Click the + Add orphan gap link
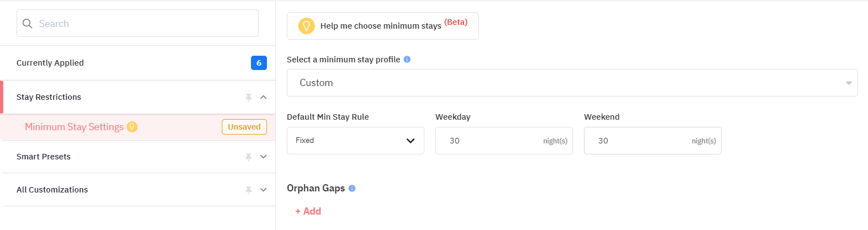 (308, 211)
